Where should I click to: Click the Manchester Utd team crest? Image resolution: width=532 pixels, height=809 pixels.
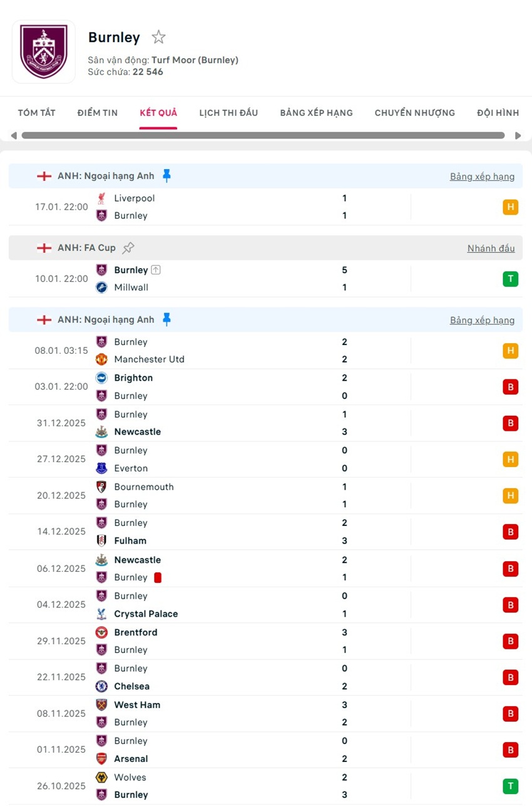101,359
